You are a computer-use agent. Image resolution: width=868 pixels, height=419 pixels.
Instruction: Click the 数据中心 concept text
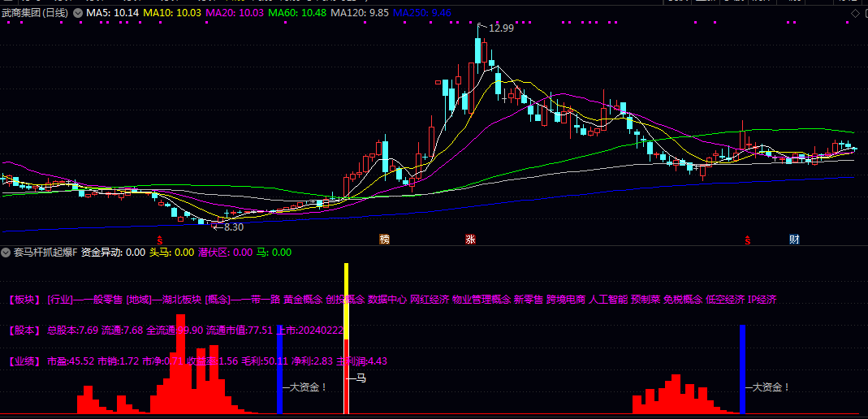point(387,300)
